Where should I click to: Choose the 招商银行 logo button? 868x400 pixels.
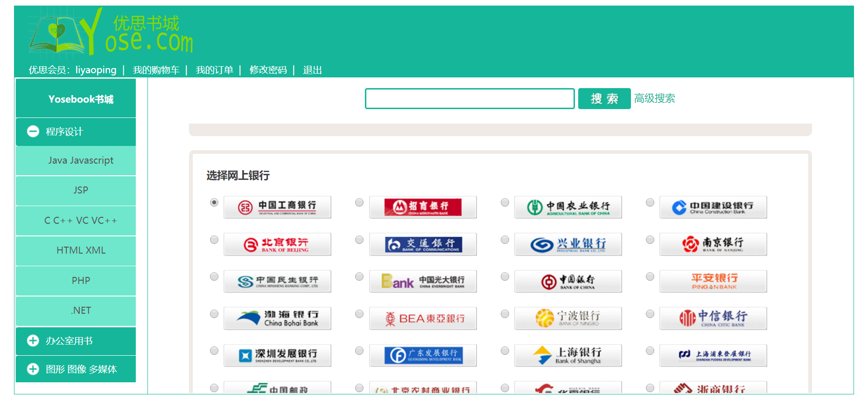tap(423, 207)
